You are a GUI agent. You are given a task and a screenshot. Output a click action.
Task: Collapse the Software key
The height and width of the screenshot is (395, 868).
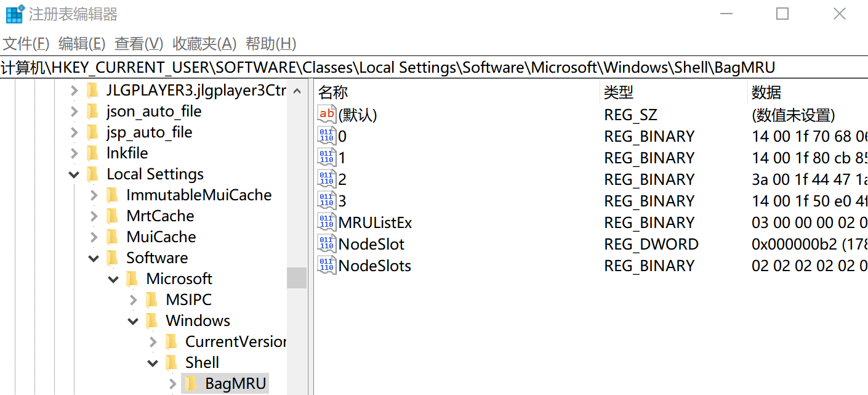point(94,259)
